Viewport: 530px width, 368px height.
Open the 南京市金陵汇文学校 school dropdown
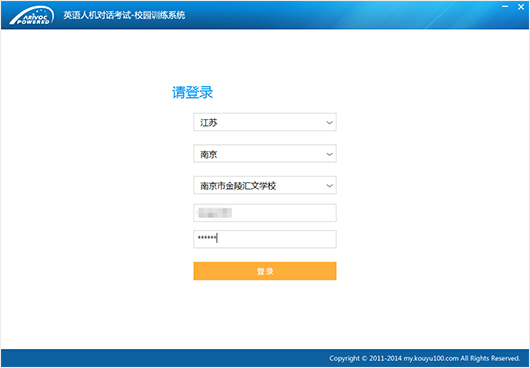pyautogui.click(x=265, y=185)
